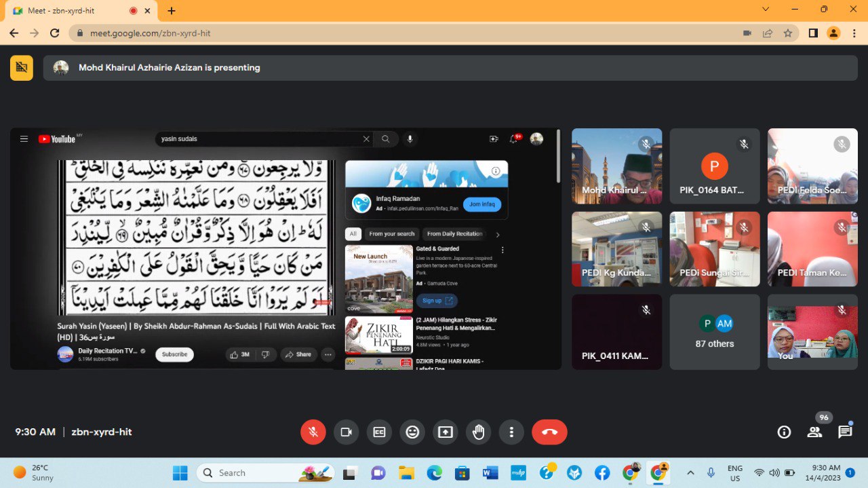Select the PIK_0411 KAM participant tile
The width and height of the screenshot is (868, 488).
616,332
